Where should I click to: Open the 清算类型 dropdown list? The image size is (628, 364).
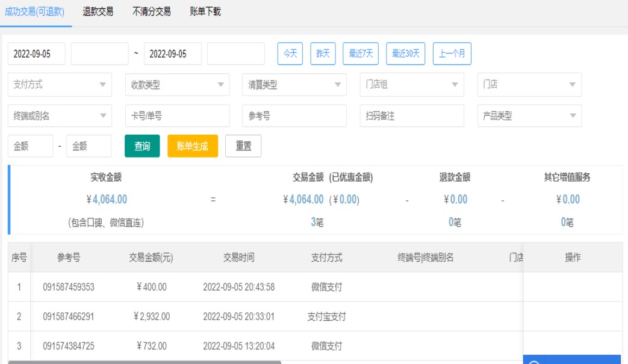[x=338, y=85]
